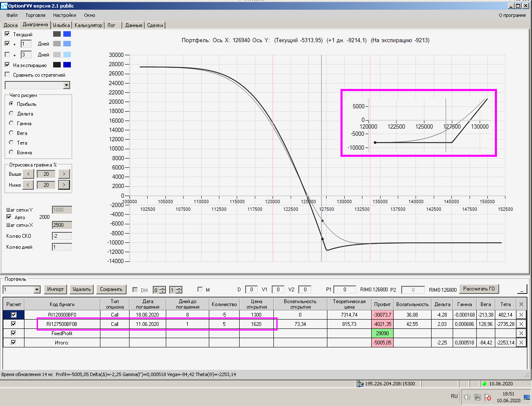
Task: Click the collapse portfolio panel underscore button
Action: click(x=522, y=289)
